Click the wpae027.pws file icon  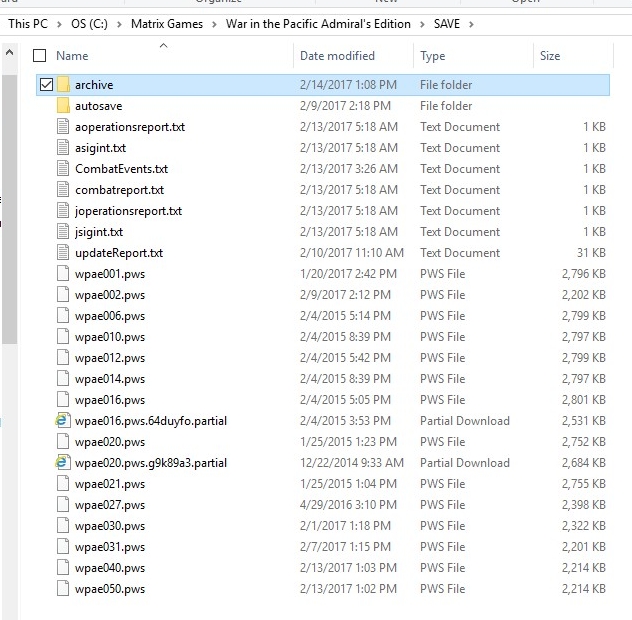pyautogui.click(x=63, y=505)
